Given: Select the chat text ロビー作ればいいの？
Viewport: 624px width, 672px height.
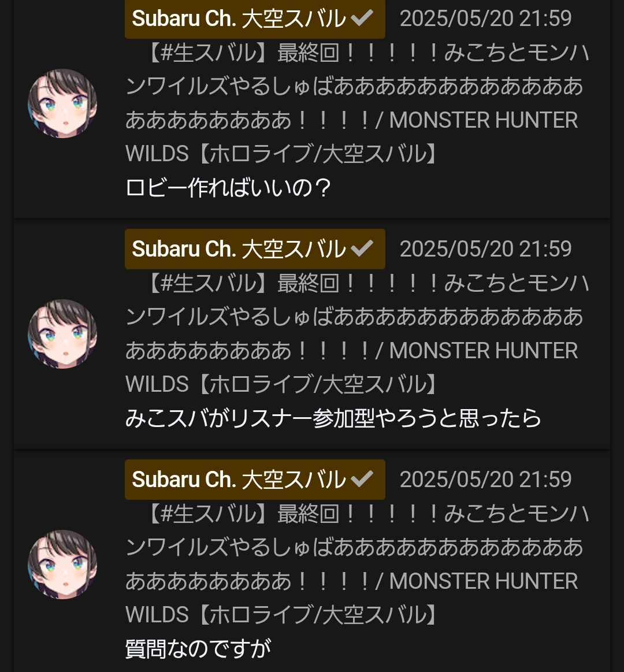Looking at the screenshot, I should (x=228, y=188).
